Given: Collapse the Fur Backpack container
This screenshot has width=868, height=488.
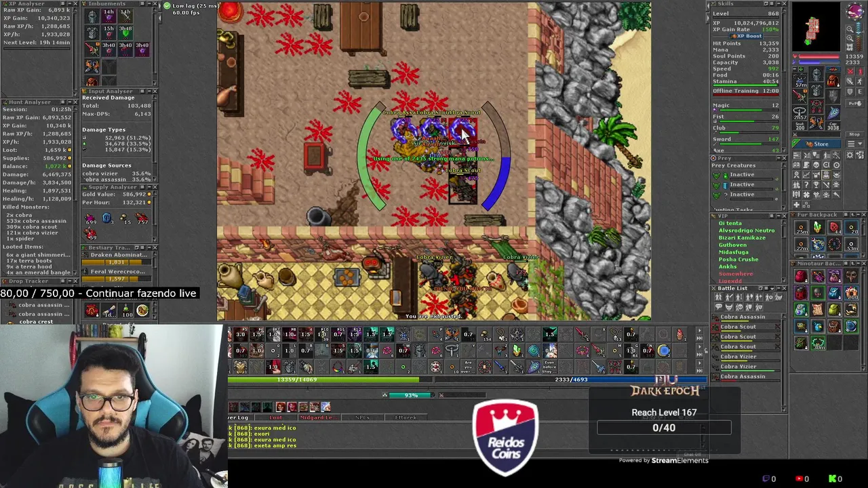Looking at the screenshot, I should (x=859, y=214).
